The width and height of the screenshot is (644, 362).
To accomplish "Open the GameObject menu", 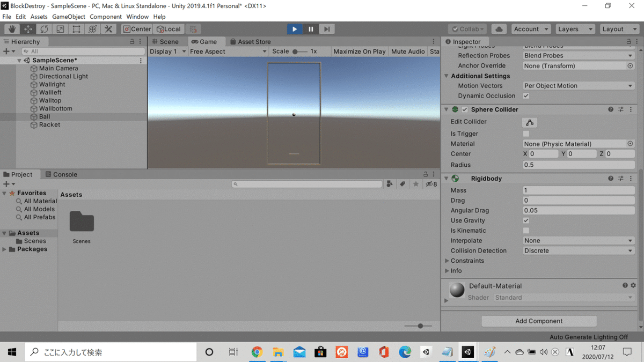I will pyautogui.click(x=69, y=17).
